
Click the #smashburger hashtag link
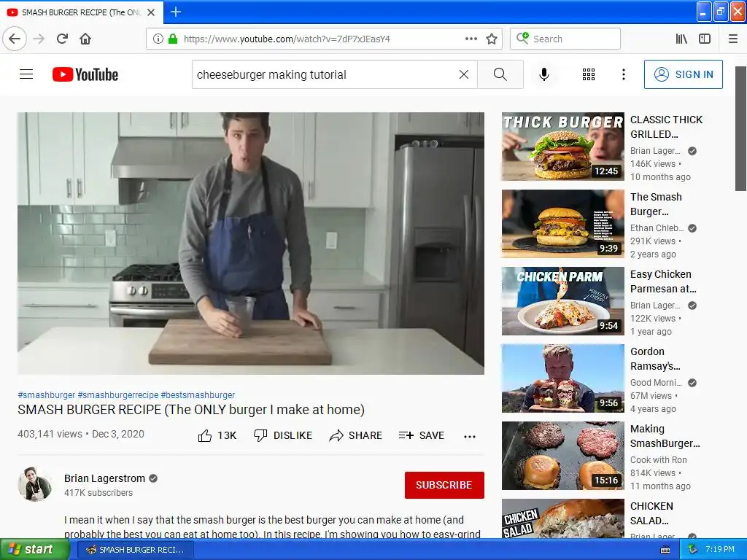(46, 394)
